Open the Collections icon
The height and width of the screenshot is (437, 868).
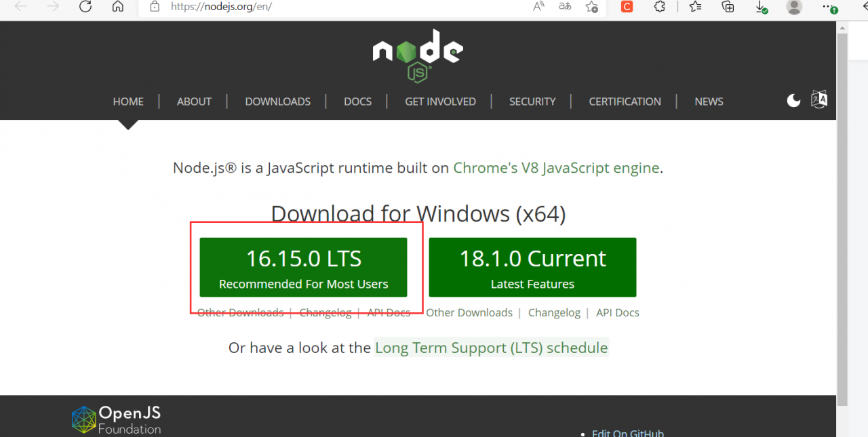tap(728, 7)
